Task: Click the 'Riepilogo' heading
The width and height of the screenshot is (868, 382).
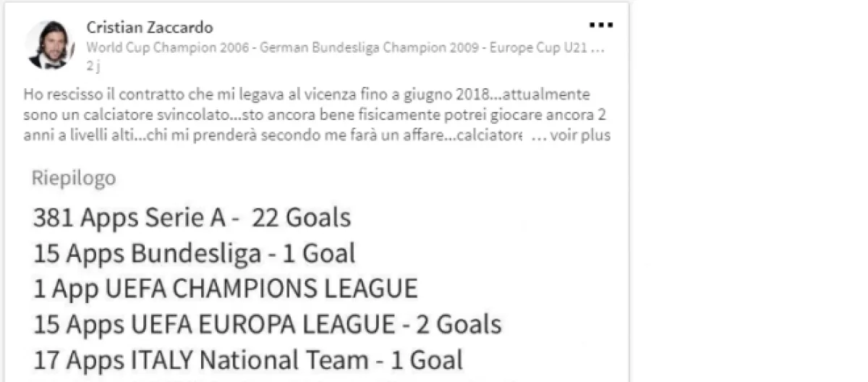Action: pos(74,179)
